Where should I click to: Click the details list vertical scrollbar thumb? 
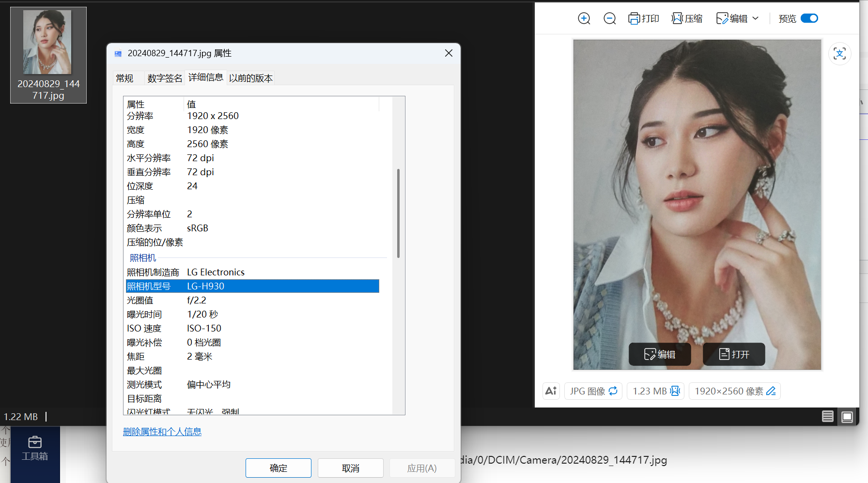click(398, 213)
